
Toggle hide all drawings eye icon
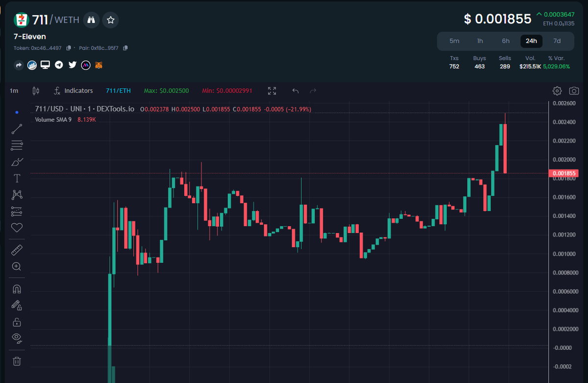tap(17, 337)
